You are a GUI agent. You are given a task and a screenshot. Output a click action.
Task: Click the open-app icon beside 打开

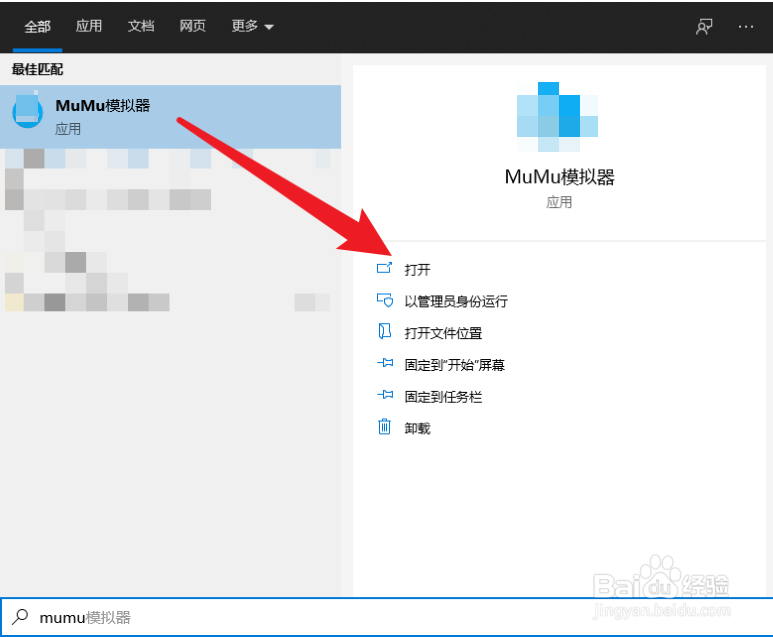click(385, 268)
